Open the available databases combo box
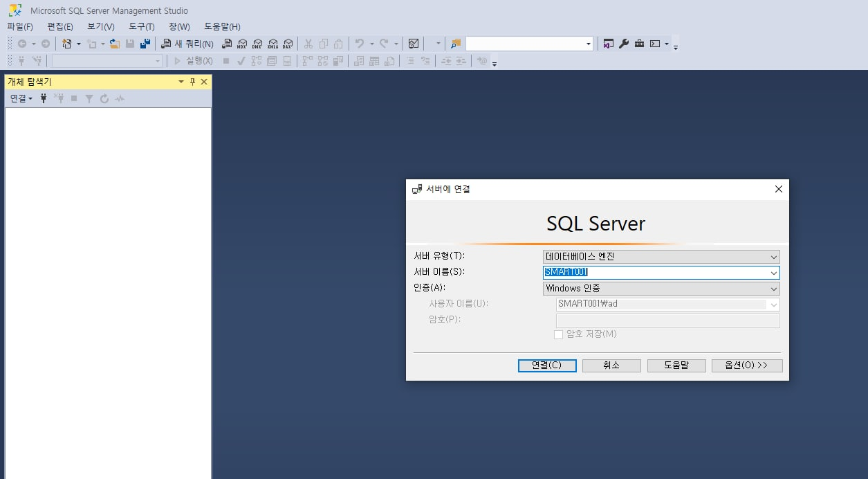The height and width of the screenshot is (479, 868). (107, 61)
